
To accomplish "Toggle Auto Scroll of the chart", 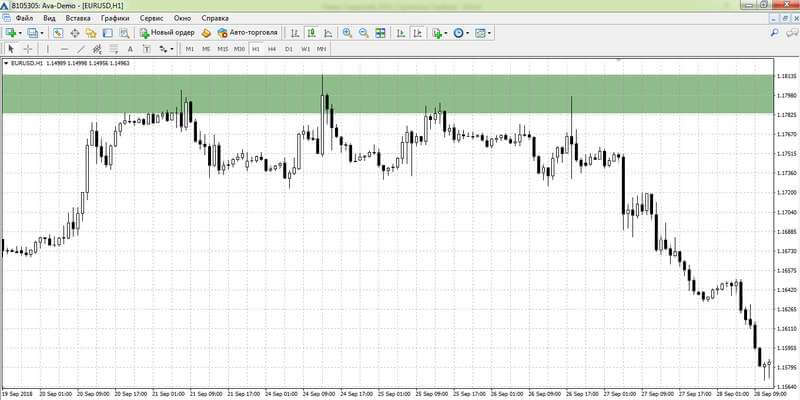I will coord(401,33).
